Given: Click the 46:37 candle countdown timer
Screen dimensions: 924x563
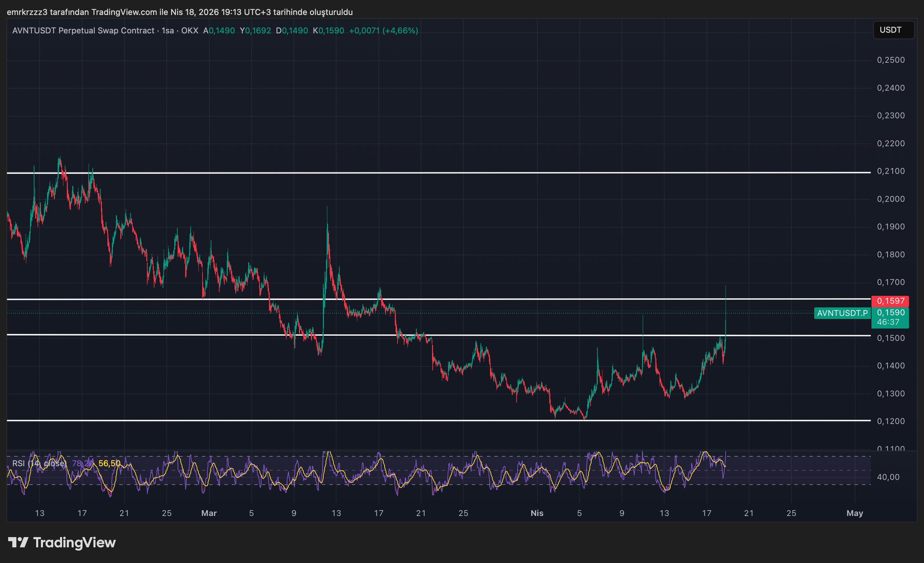Looking at the screenshot, I should pyautogui.click(x=888, y=322).
